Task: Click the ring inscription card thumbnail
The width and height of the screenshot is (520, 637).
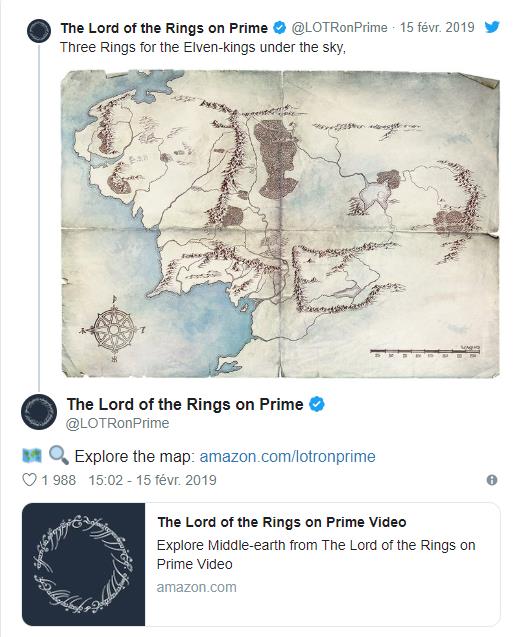Action: point(84,564)
